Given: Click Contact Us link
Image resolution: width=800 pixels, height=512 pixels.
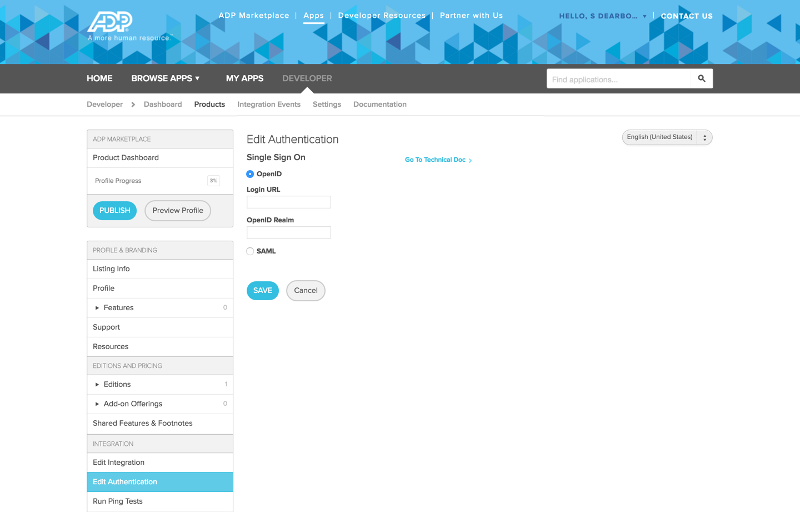Looking at the screenshot, I should [687, 16].
